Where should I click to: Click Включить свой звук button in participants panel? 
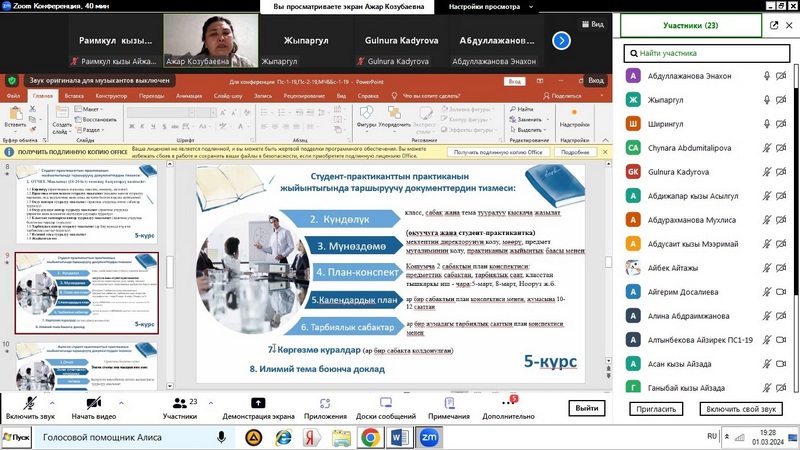click(741, 409)
